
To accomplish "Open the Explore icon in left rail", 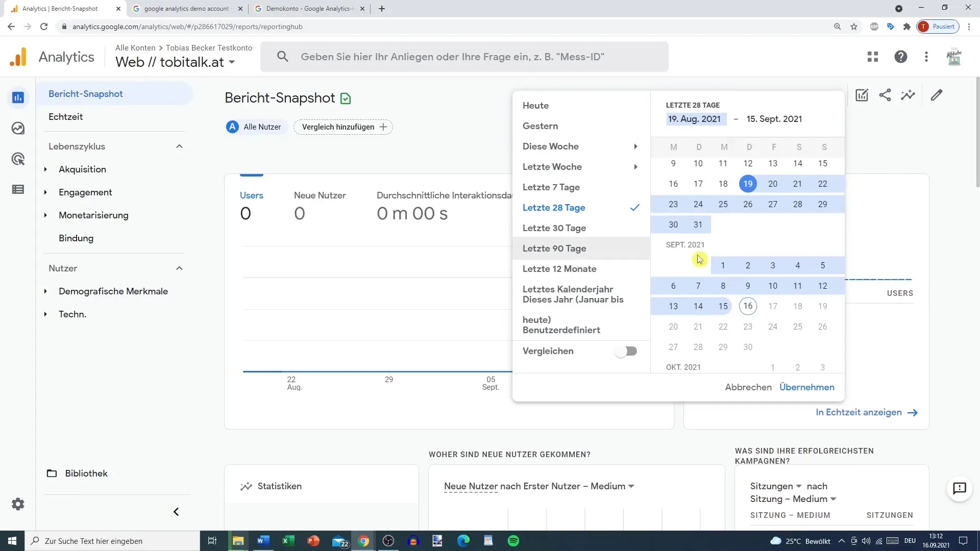I will pos(18,128).
